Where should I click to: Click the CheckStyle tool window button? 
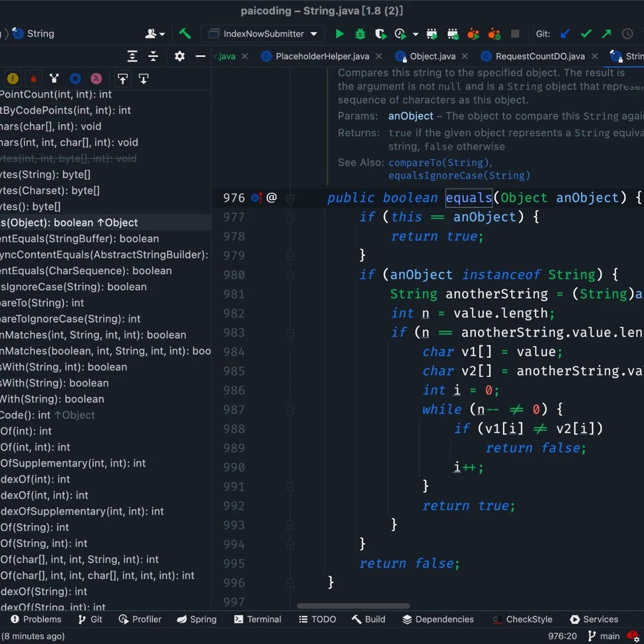coord(523,619)
